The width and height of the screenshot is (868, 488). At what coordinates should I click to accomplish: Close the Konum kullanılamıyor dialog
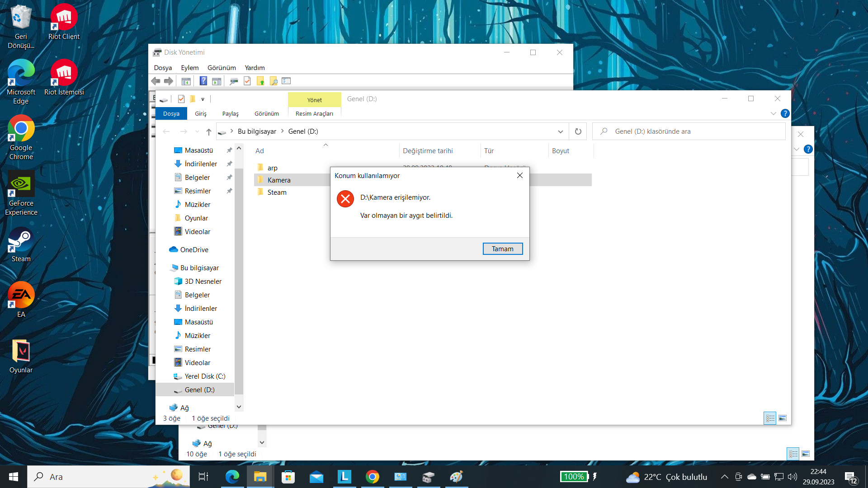click(x=520, y=175)
